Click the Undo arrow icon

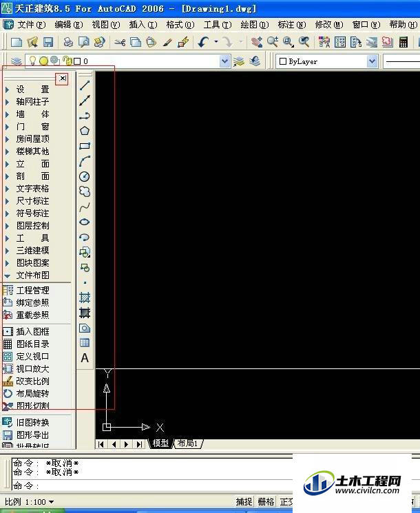(x=203, y=42)
